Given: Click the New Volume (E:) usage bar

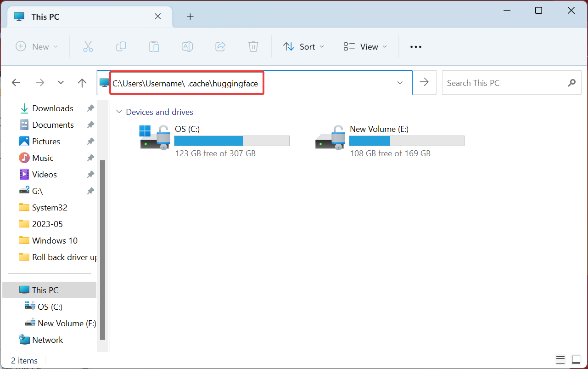Looking at the screenshot, I should click(407, 141).
